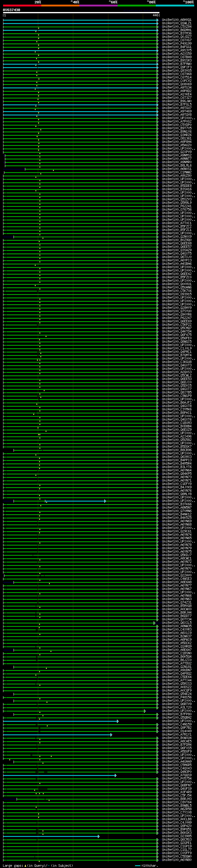The image size is (197, 868).
Task: Select hit label UniRef100_A8E6A8
Action: pyautogui.click(x=176, y=582)
